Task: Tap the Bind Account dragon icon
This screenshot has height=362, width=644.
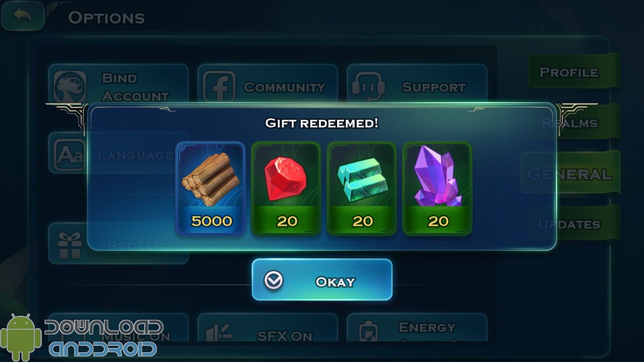Action: click(x=70, y=86)
